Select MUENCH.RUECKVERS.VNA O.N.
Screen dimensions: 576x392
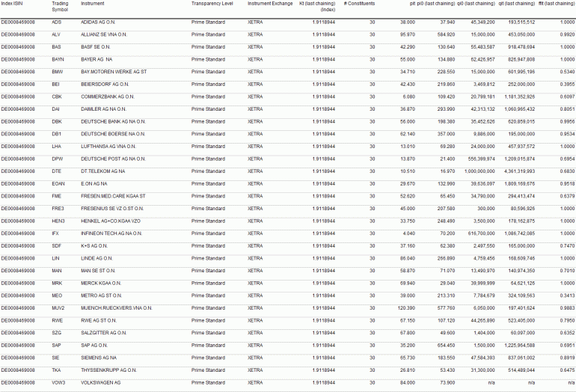point(117,308)
